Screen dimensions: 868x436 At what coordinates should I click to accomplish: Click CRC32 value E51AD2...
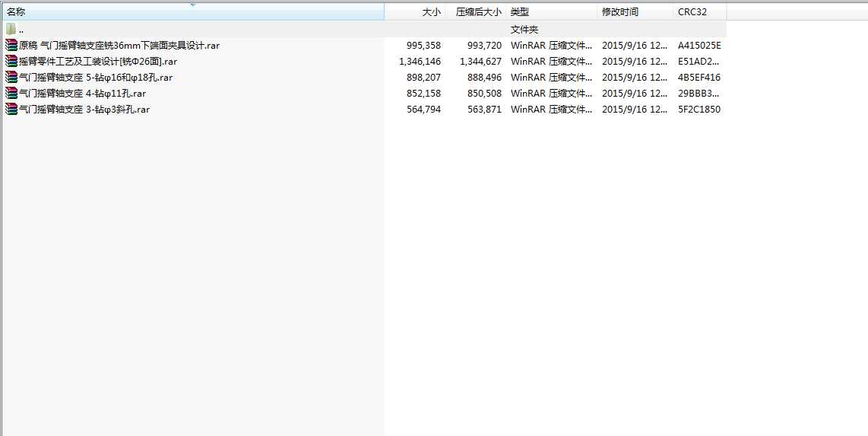coord(699,62)
